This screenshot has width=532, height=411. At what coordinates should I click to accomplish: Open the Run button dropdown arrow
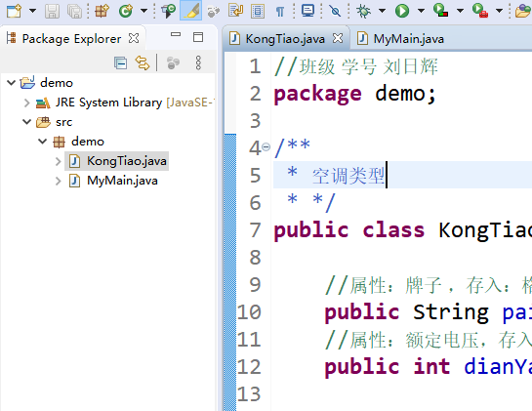click(x=421, y=11)
